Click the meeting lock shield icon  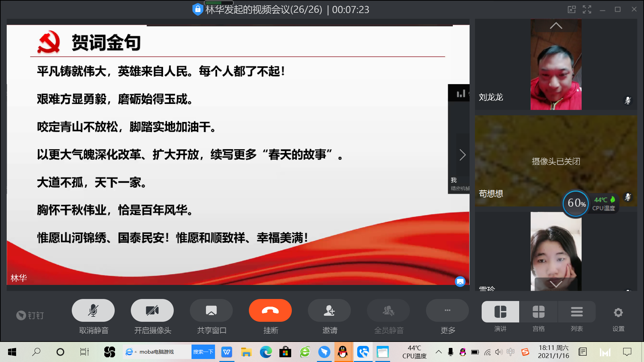(x=198, y=9)
